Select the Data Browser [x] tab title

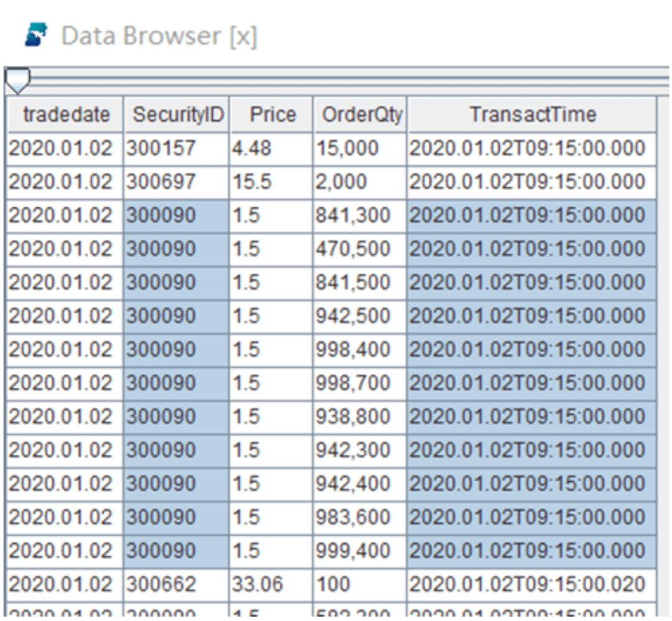tap(159, 36)
